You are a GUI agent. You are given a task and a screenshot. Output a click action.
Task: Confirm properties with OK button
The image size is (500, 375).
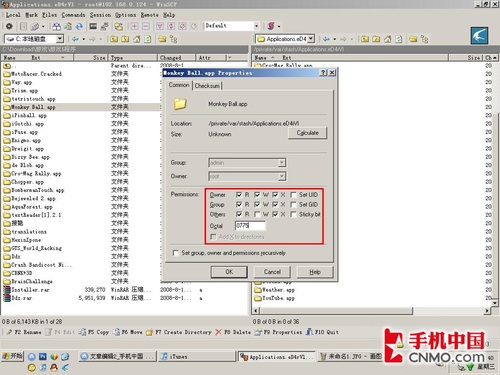[x=229, y=272]
